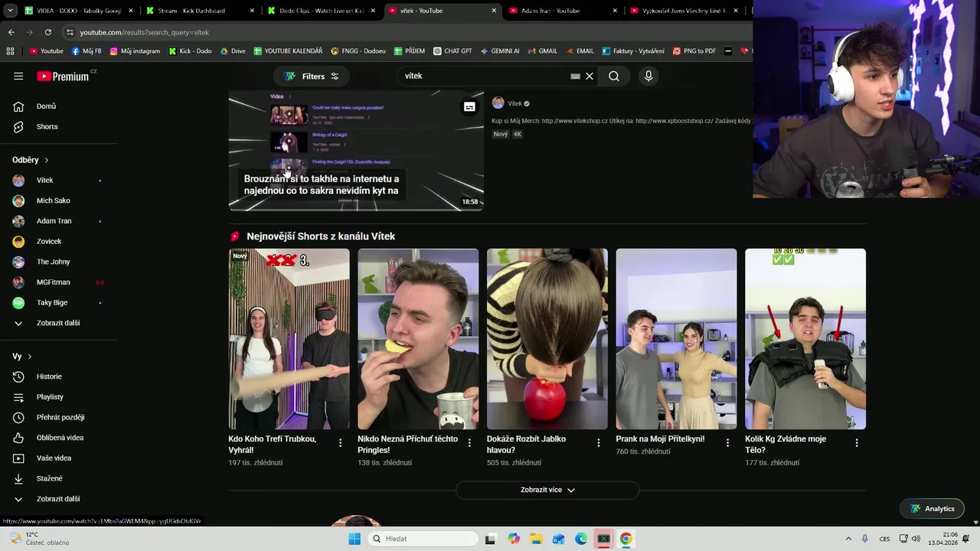Expand the Vy section header

point(22,357)
